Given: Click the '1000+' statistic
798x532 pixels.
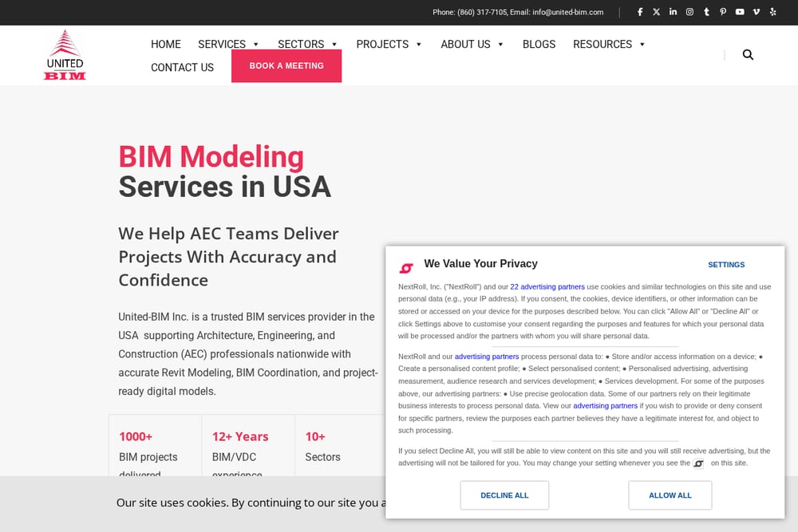Looking at the screenshot, I should pos(136,436).
